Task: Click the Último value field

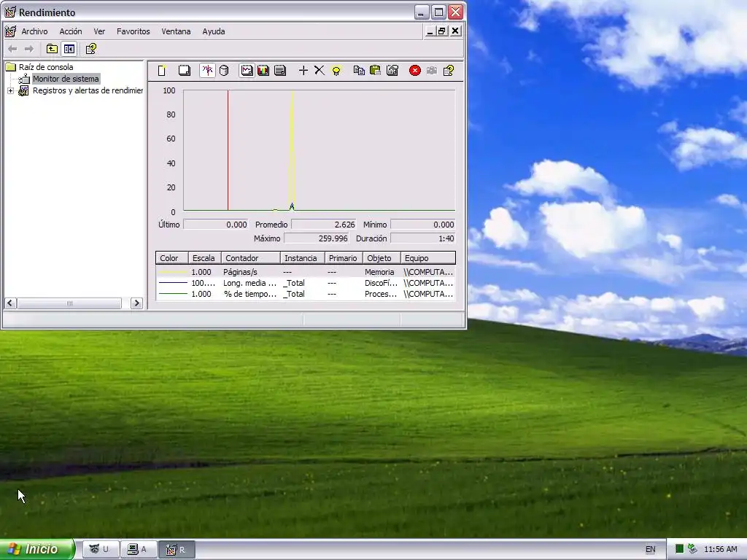Action: [216, 225]
